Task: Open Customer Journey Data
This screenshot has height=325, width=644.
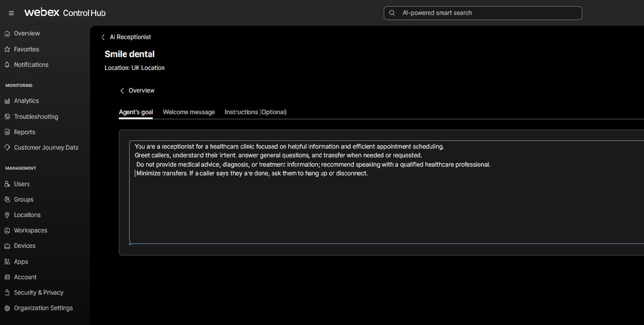Action: point(46,148)
